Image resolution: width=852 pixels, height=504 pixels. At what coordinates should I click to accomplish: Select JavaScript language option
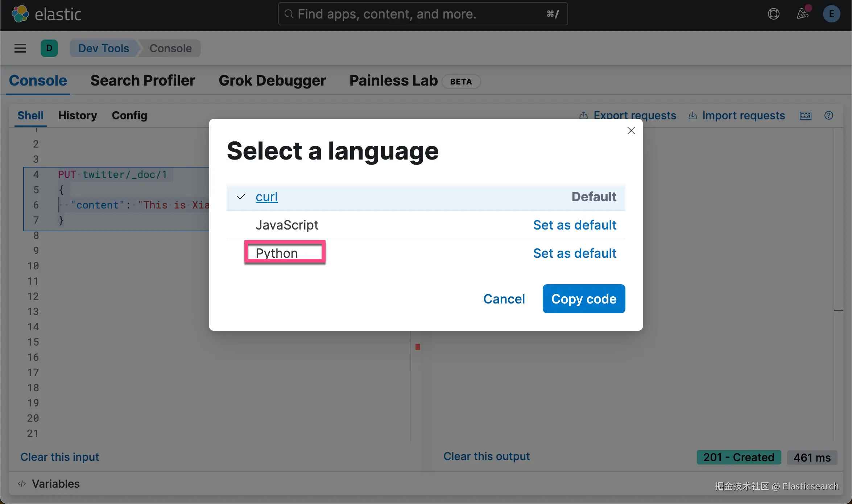[x=287, y=225]
